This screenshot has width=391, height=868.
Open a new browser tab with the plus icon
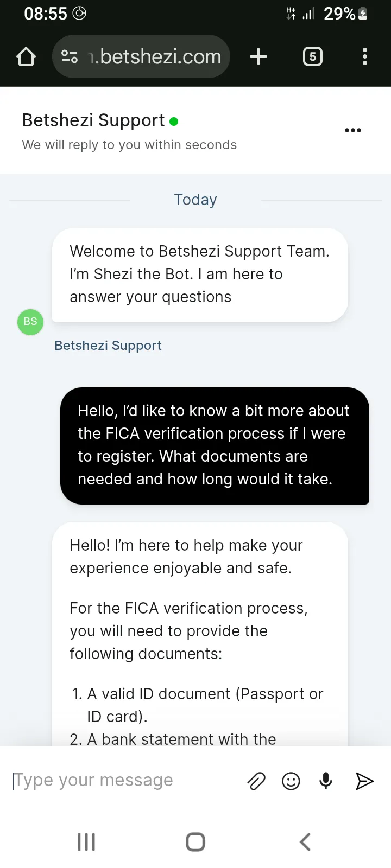258,56
